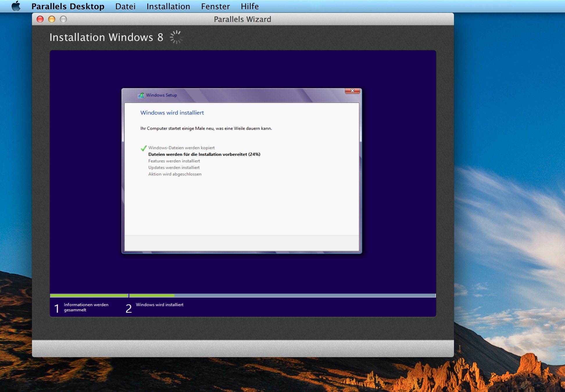Open the Apple menu

[16, 6]
